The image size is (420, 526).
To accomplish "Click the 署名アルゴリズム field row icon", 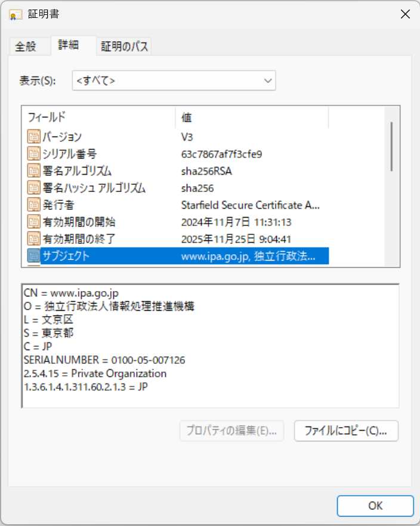I will tap(33, 171).
